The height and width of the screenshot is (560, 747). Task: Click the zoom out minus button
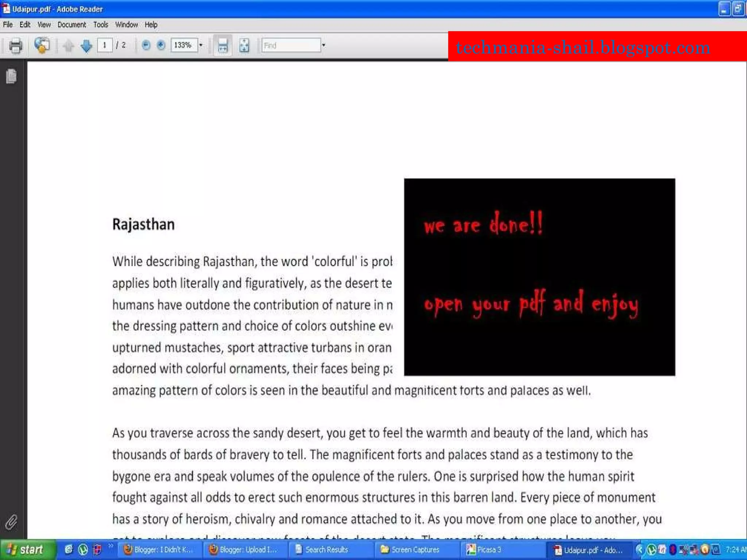pyautogui.click(x=146, y=45)
